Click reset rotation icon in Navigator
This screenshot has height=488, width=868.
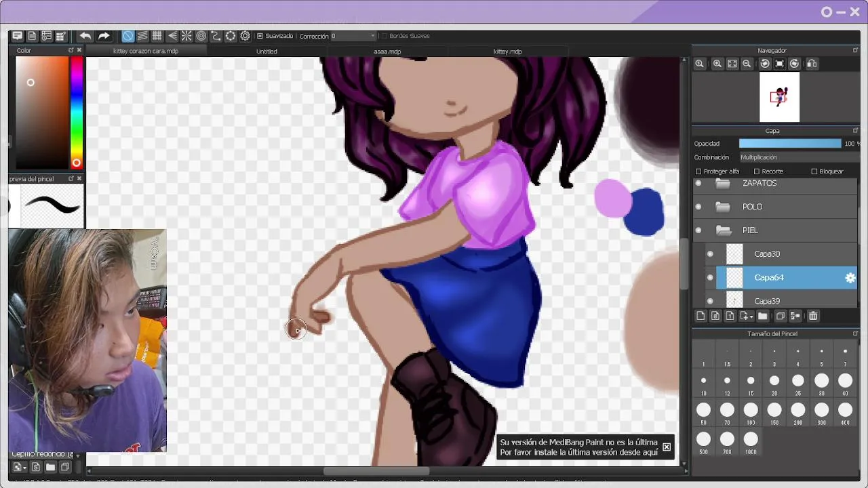780,64
